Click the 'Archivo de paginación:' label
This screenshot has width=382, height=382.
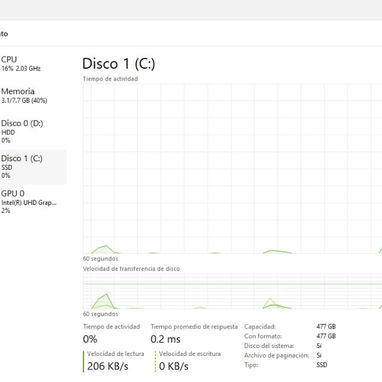pos(277,355)
